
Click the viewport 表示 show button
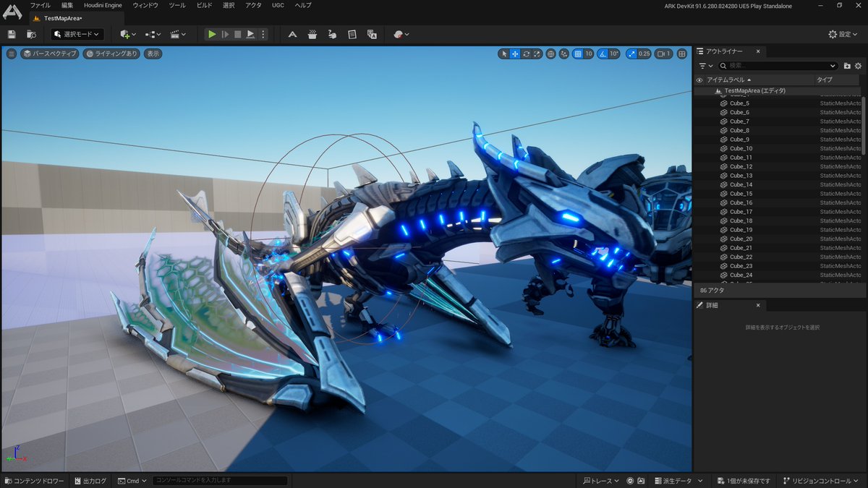153,53
